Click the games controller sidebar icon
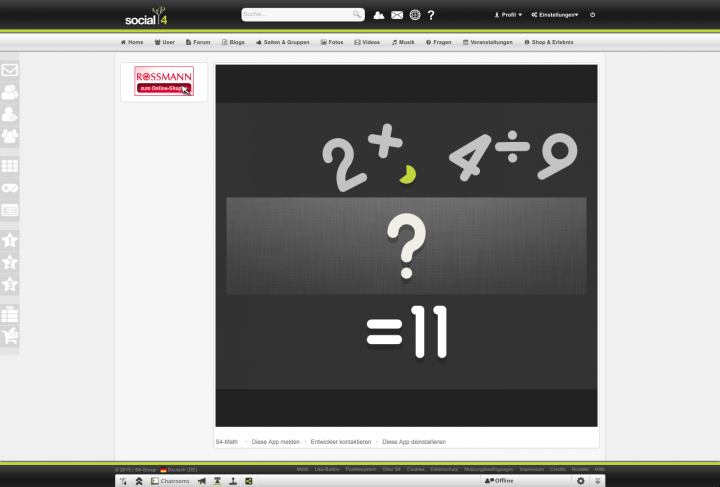Viewport: 720px width, 487px height. pyautogui.click(x=10, y=188)
